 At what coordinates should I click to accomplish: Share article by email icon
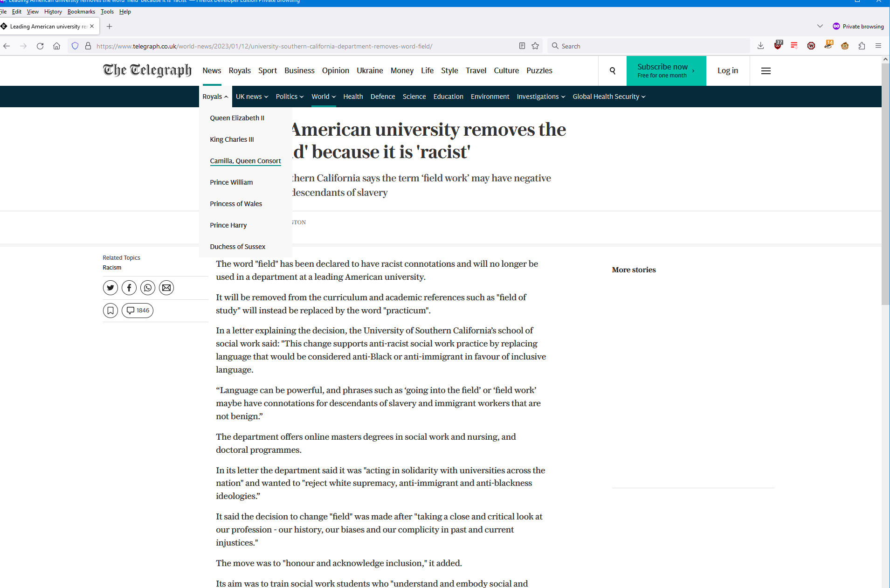tap(166, 288)
